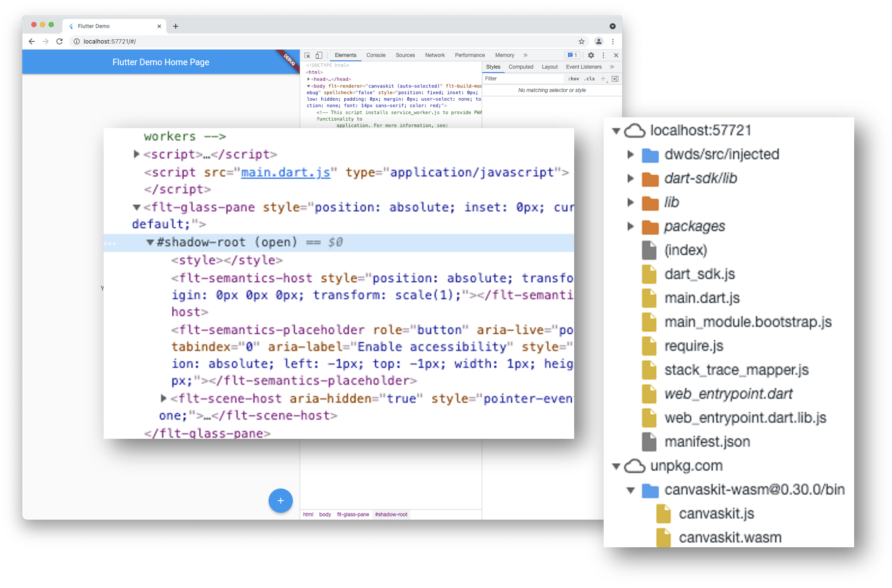Image resolution: width=892 pixels, height=588 pixels.
Task: Open the Computed sidebar tab
Action: point(521,67)
